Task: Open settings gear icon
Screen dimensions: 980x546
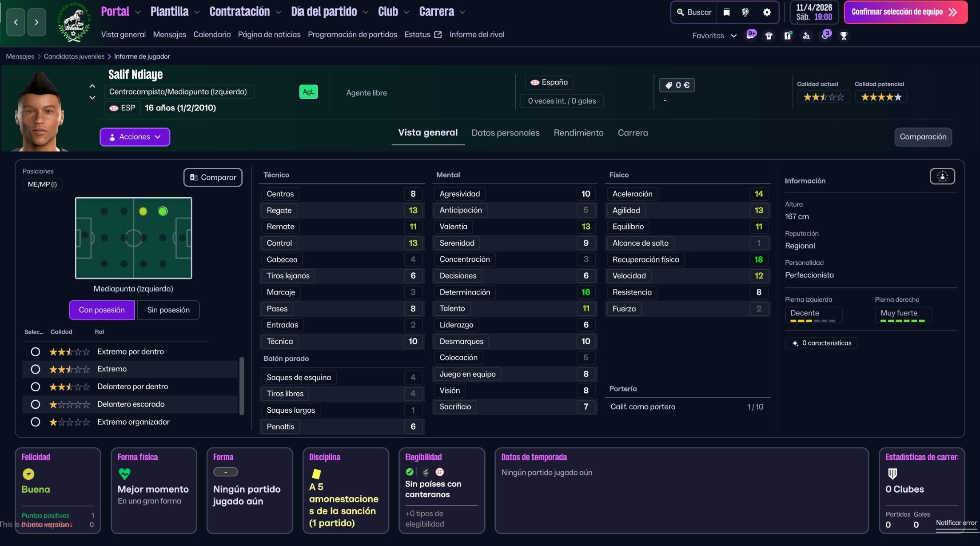Action: 767,12
